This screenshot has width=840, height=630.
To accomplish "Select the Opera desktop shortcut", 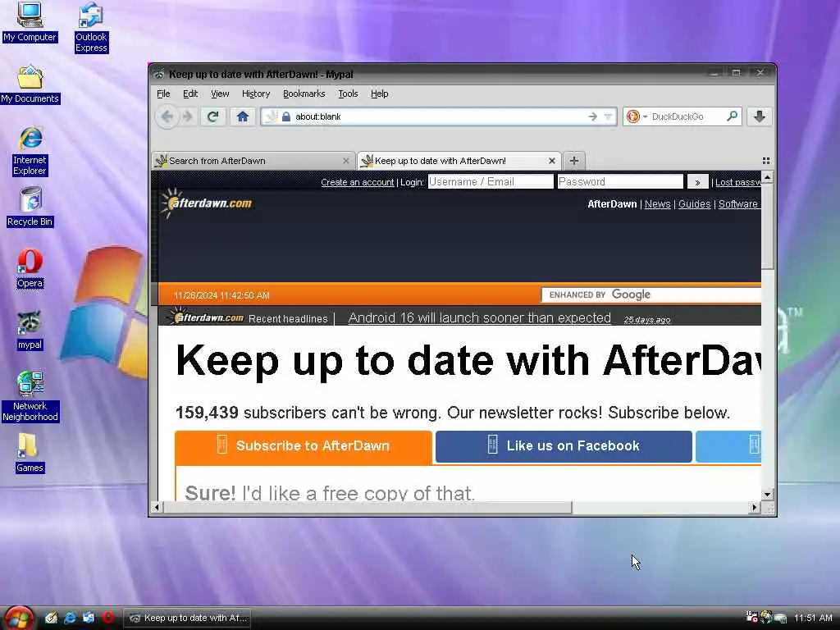I will pos(30,269).
